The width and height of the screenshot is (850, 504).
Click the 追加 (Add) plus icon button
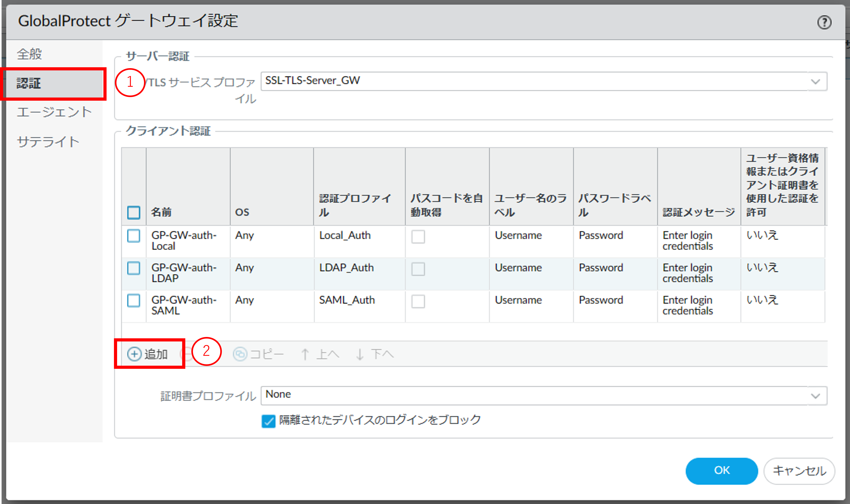pos(135,354)
